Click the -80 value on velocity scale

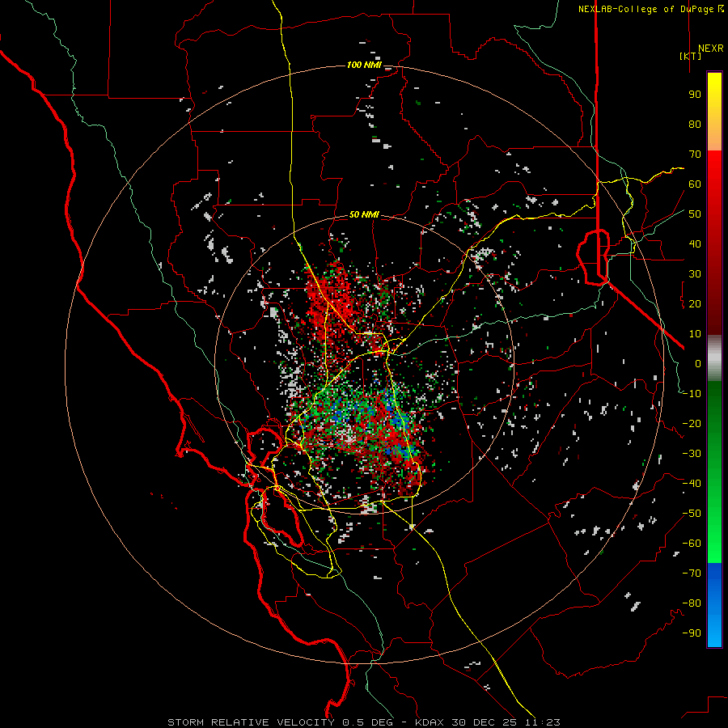pyautogui.click(x=692, y=603)
